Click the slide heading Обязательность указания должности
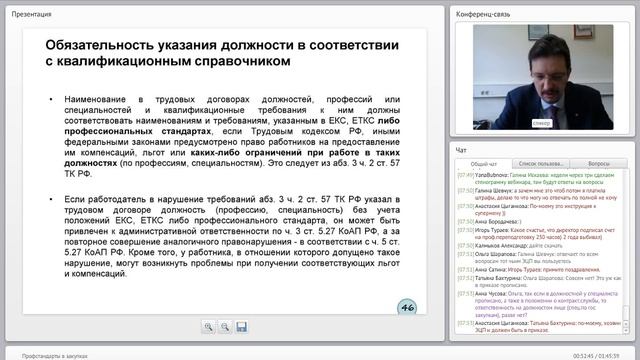Viewport: 640px width, 360px height. coord(222,53)
